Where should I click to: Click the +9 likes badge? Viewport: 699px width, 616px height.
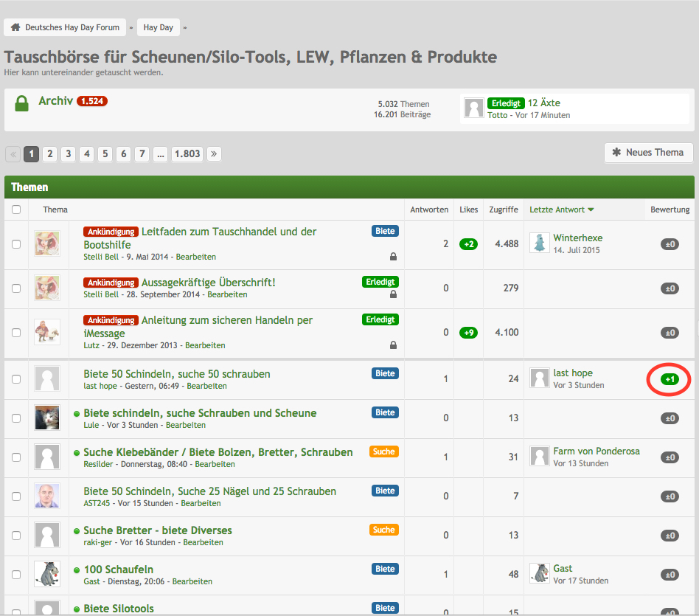pos(467,333)
